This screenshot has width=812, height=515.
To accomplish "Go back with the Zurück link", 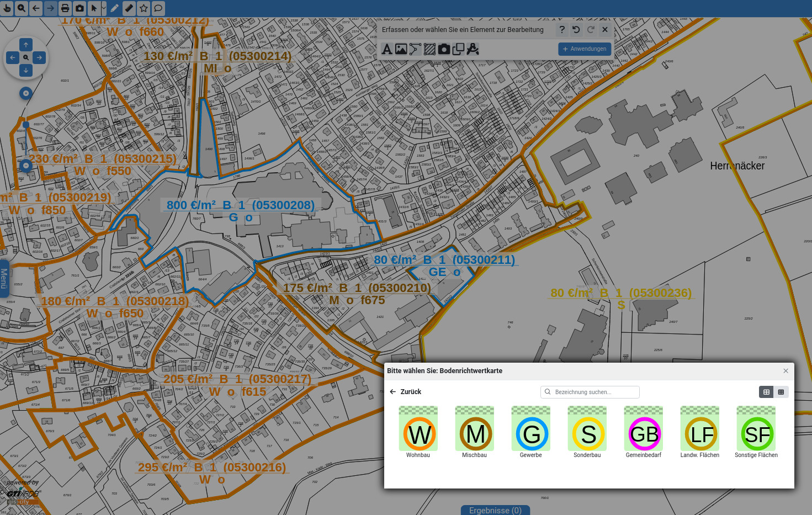I will coord(405,392).
